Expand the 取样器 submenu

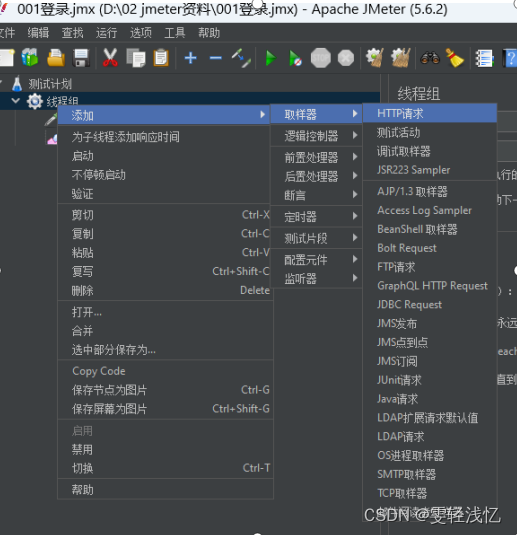coord(316,114)
